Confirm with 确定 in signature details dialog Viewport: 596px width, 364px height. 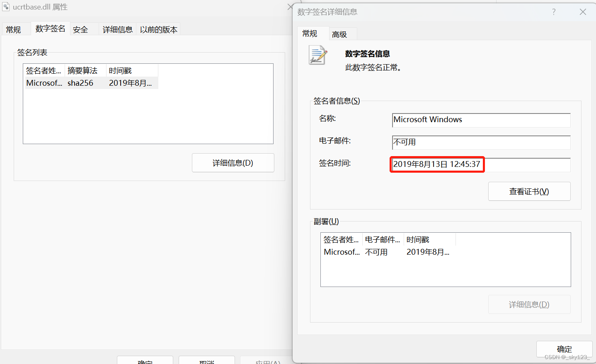[564, 349]
